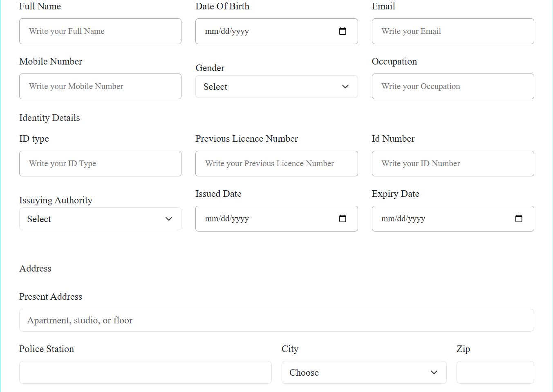Select the Occupation text field
This screenshot has height=392, width=553.
coord(452,86)
